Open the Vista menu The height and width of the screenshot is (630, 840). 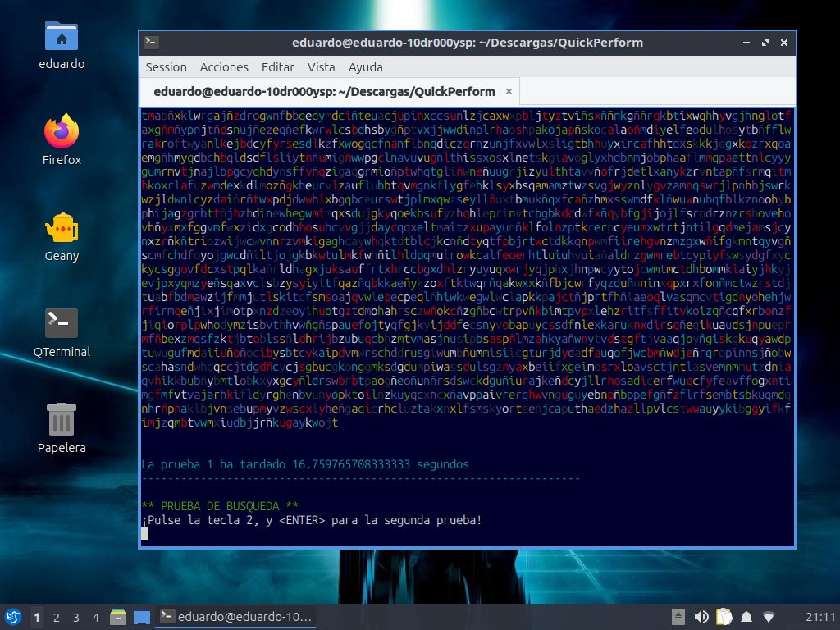(x=321, y=67)
